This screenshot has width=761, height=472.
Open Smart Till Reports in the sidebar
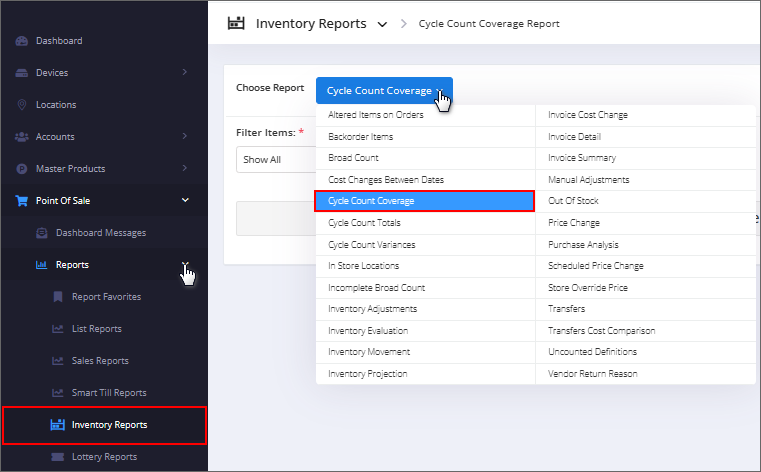109,393
